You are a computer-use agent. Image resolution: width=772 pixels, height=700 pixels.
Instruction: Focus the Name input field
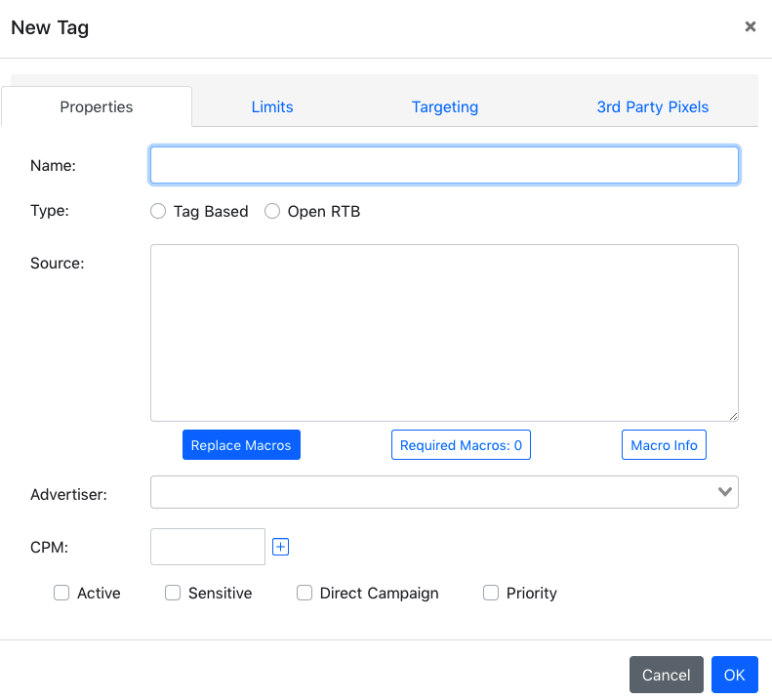444,165
